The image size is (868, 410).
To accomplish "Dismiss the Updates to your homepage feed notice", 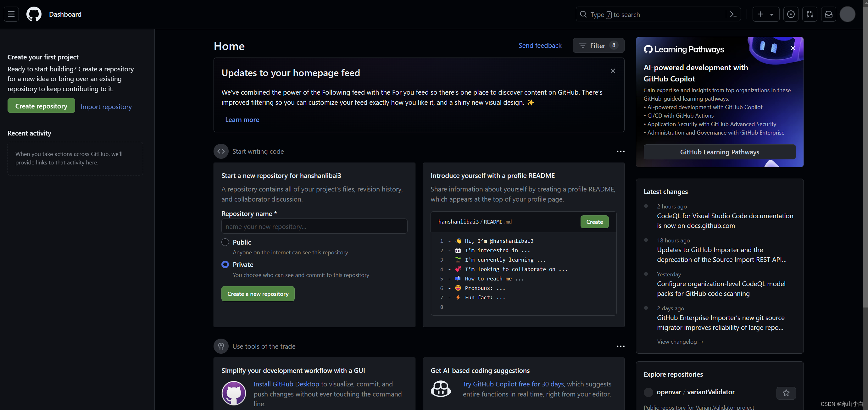I will coord(613,71).
